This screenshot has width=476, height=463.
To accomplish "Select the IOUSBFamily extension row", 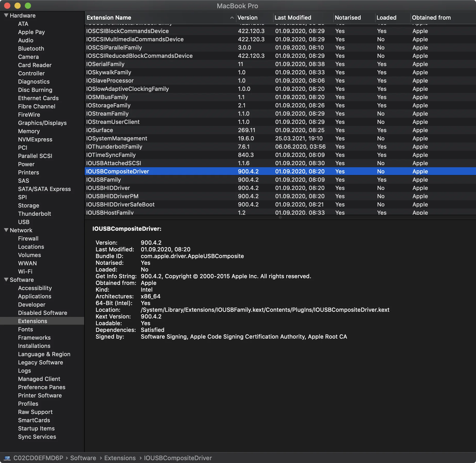I will tap(104, 180).
